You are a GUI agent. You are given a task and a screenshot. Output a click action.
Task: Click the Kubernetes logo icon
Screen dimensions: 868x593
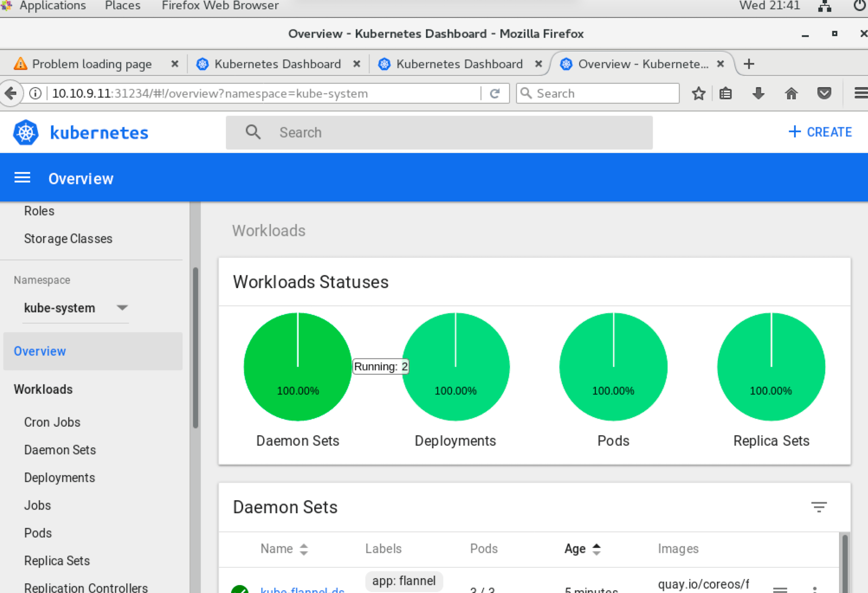(x=26, y=133)
